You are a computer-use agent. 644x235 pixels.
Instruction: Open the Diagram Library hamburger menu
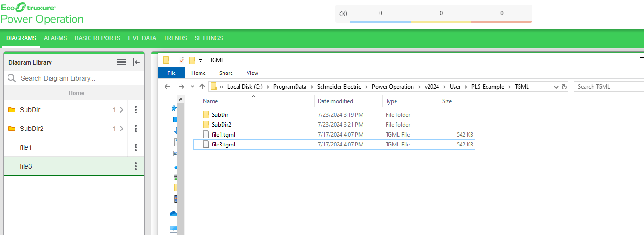coord(122,62)
